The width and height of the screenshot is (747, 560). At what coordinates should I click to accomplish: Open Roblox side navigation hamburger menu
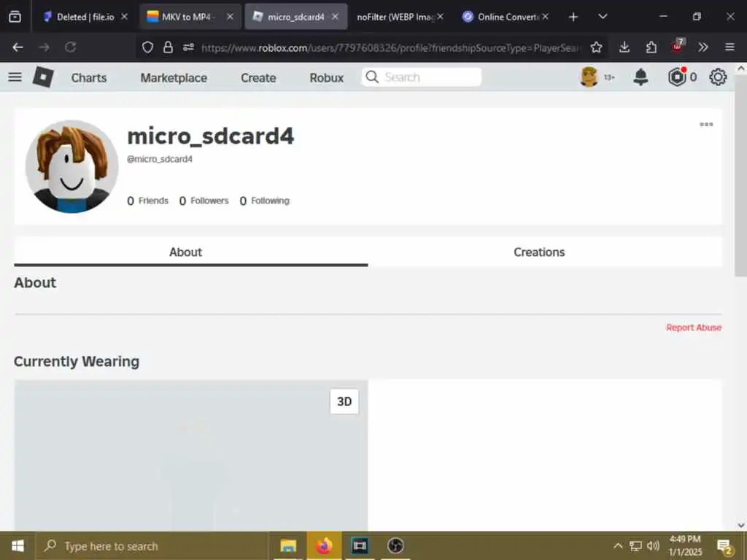click(15, 77)
